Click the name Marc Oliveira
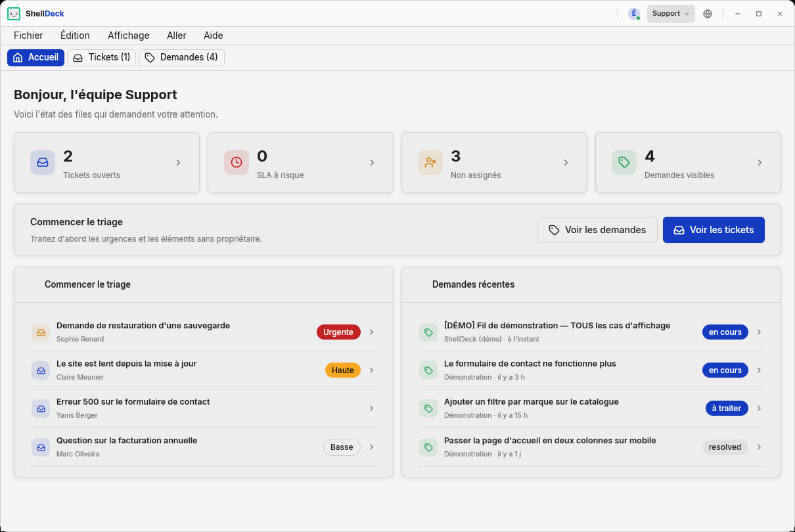This screenshot has height=532, width=795. (x=78, y=454)
